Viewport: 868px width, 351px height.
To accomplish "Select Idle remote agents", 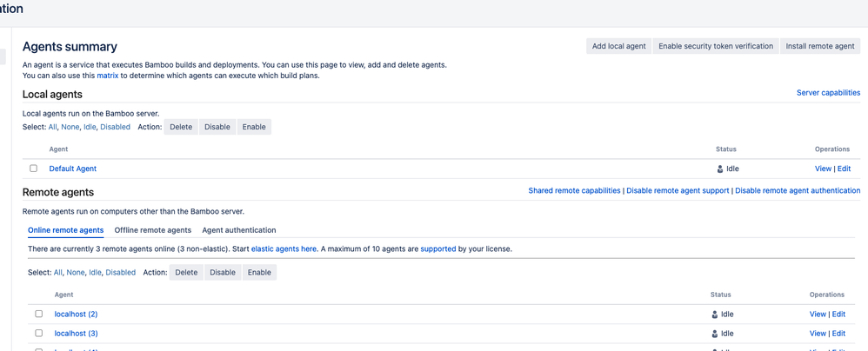I will [95, 273].
